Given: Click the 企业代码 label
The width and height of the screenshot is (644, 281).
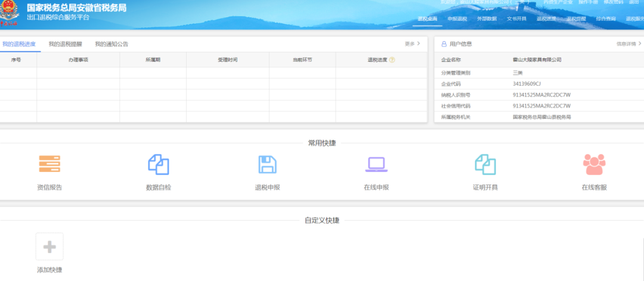Looking at the screenshot, I should coord(451,84).
